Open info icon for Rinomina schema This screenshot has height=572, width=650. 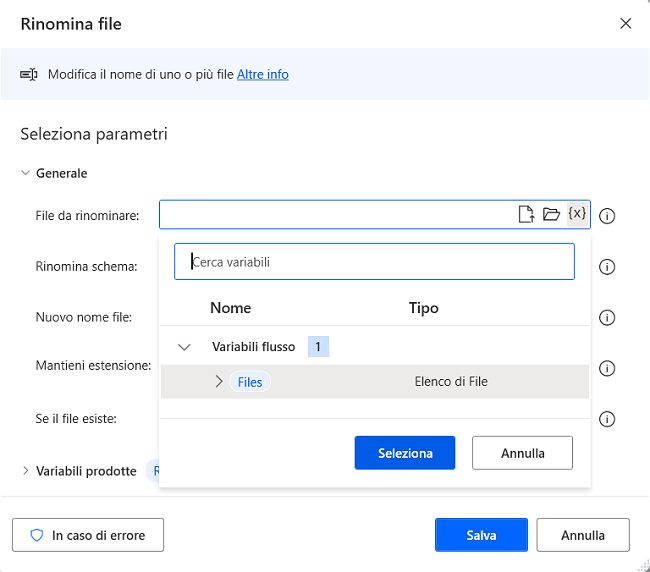click(607, 267)
